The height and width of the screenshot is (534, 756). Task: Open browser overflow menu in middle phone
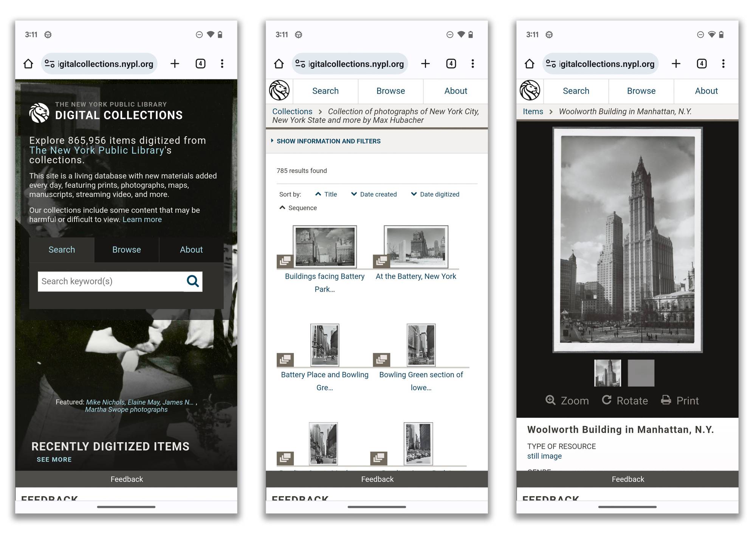[473, 63]
